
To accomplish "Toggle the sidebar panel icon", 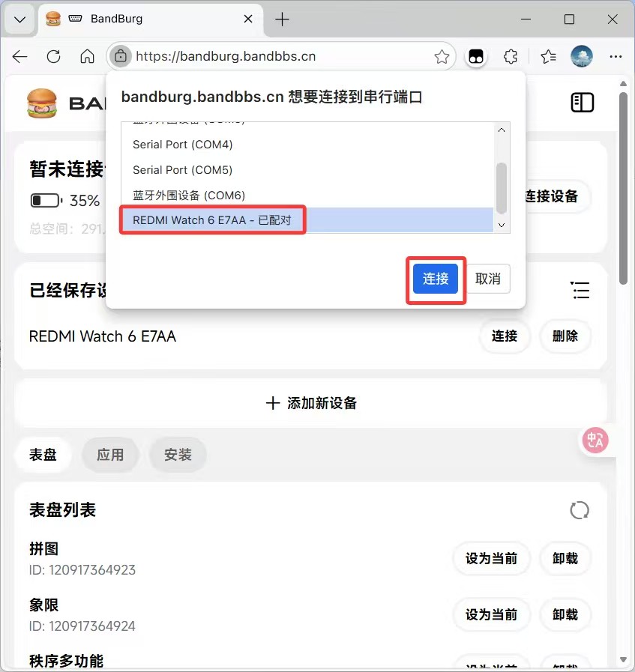I will click(582, 103).
